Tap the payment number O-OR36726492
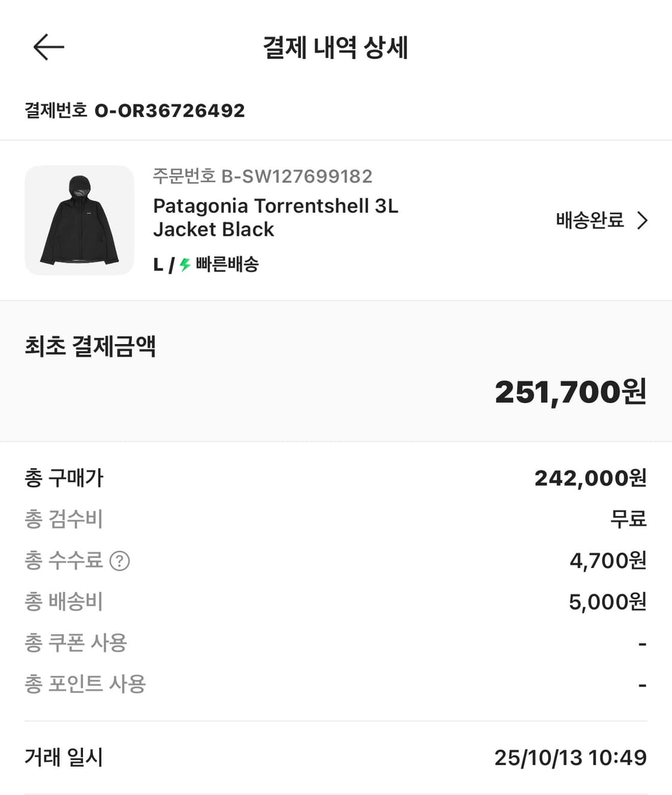This screenshot has height=795, width=672. (170, 110)
